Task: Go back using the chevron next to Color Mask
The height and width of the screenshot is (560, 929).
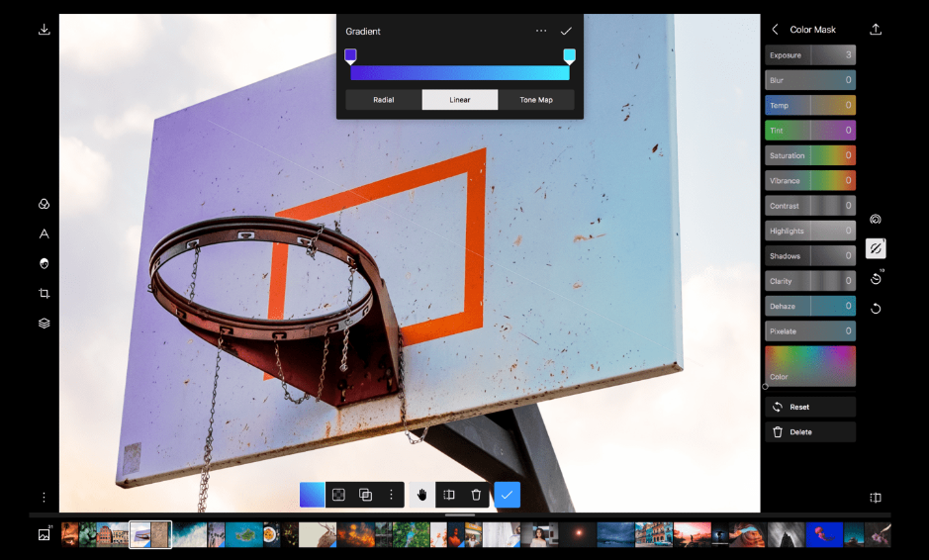Action: click(775, 29)
